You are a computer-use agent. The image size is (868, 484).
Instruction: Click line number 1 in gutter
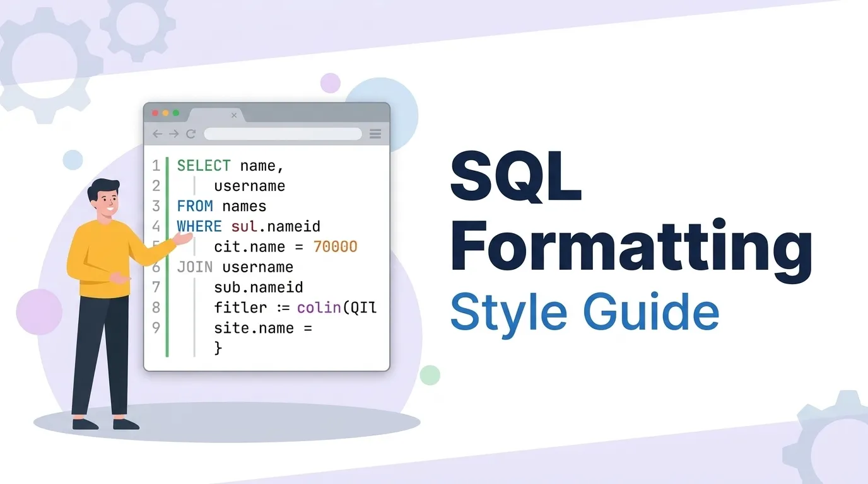tap(156, 166)
